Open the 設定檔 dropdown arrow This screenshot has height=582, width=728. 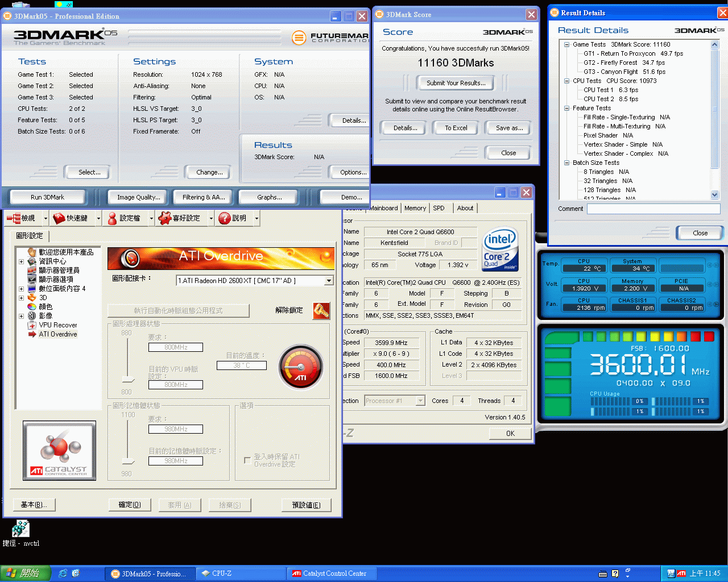point(151,218)
